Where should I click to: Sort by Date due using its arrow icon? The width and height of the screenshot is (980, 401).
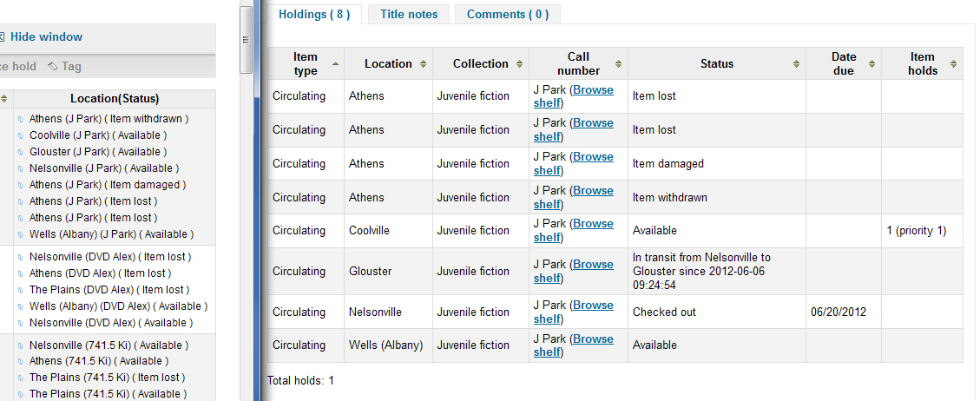[x=871, y=64]
